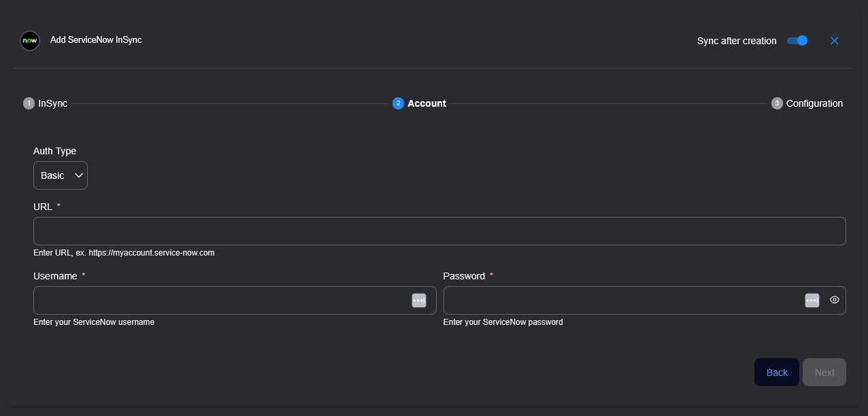The width and height of the screenshot is (868, 416).
Task: Show the password with the eye icon
Action: pos(835,300)
